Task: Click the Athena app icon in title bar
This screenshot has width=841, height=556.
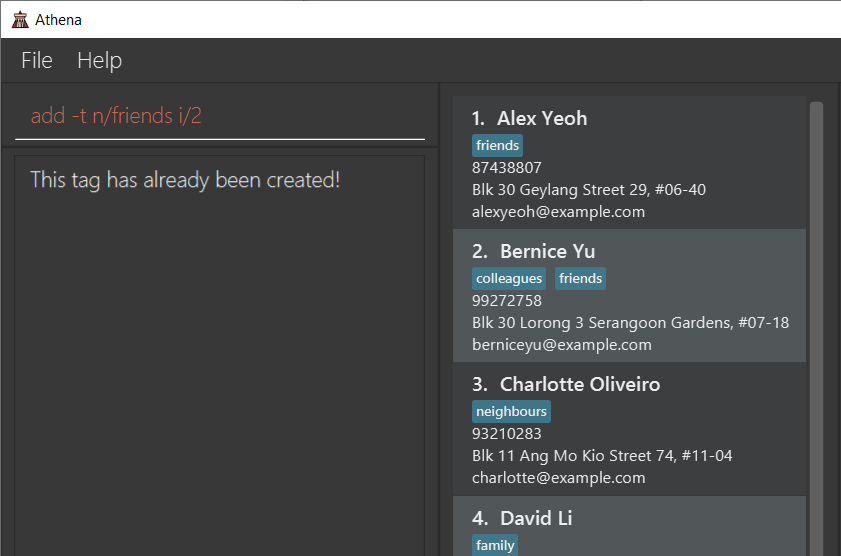Action: pos(20,20)
